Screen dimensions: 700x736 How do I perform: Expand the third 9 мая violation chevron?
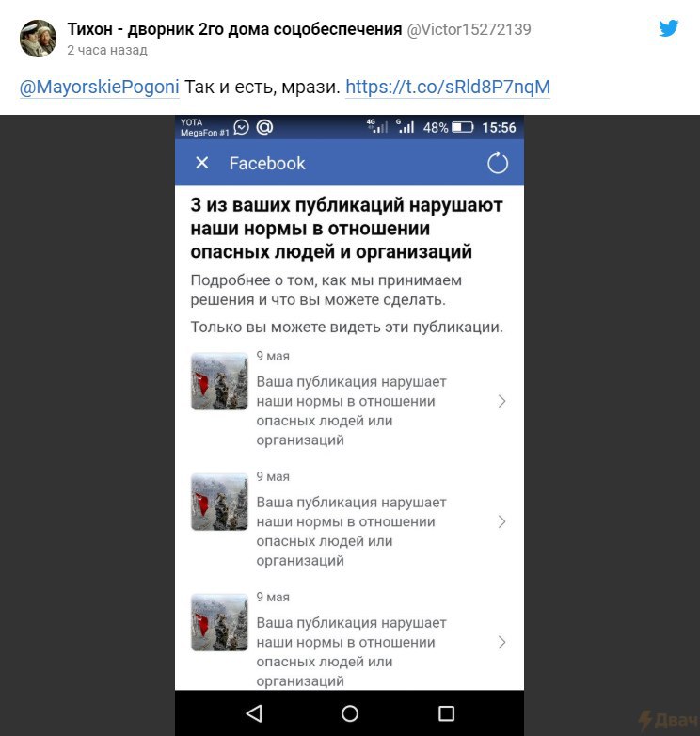pos(501,642)
